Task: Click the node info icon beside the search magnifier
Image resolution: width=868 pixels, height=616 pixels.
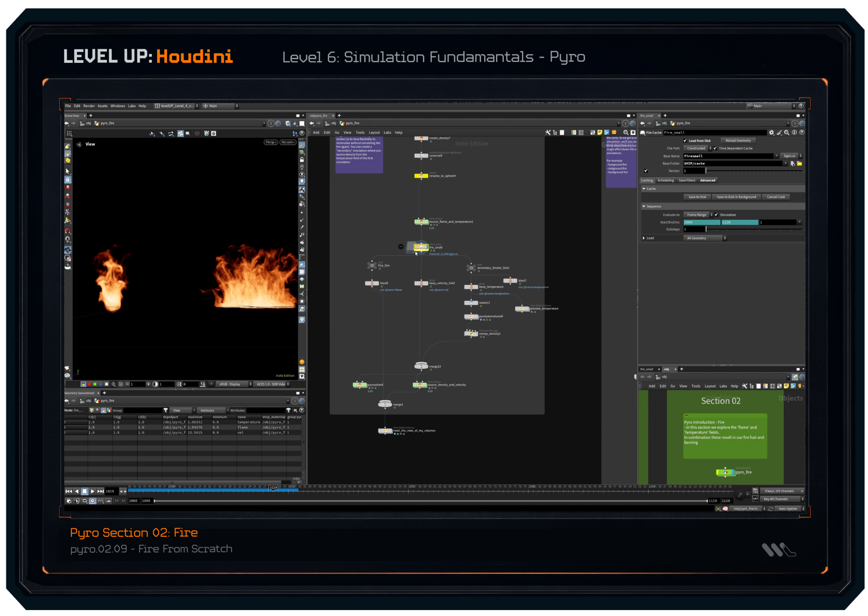Action: click(794, 133)
